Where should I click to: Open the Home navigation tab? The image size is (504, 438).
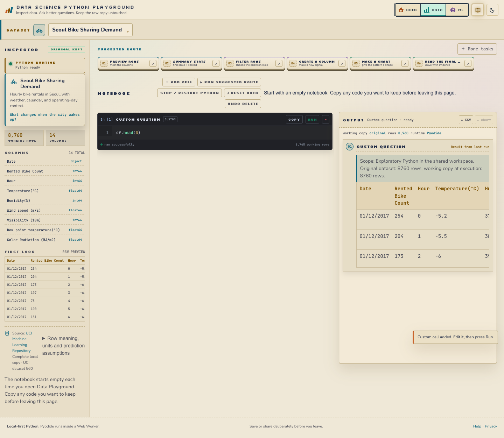[408, 10]
